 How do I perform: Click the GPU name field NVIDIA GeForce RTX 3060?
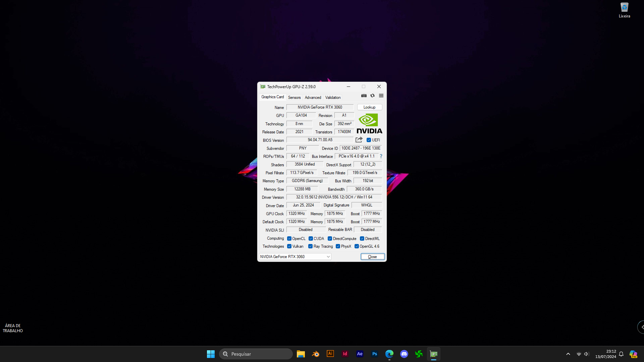[320, 107]
